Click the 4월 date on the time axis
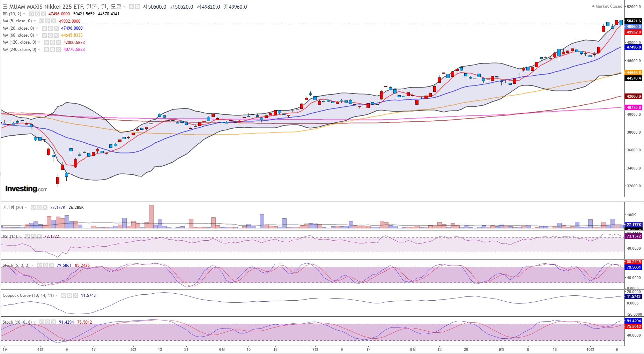The image size is (644, 354). (x=40, y=349)
